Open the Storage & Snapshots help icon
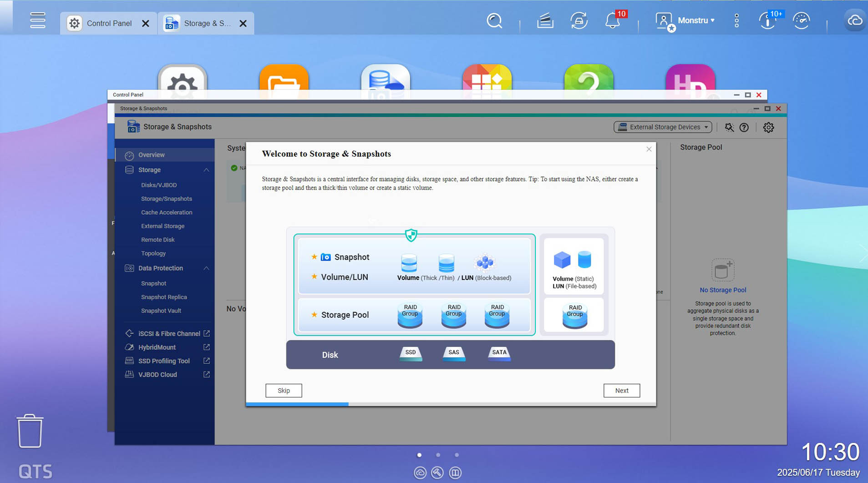The width and height of the screenshot is (868, 483). 744,127
